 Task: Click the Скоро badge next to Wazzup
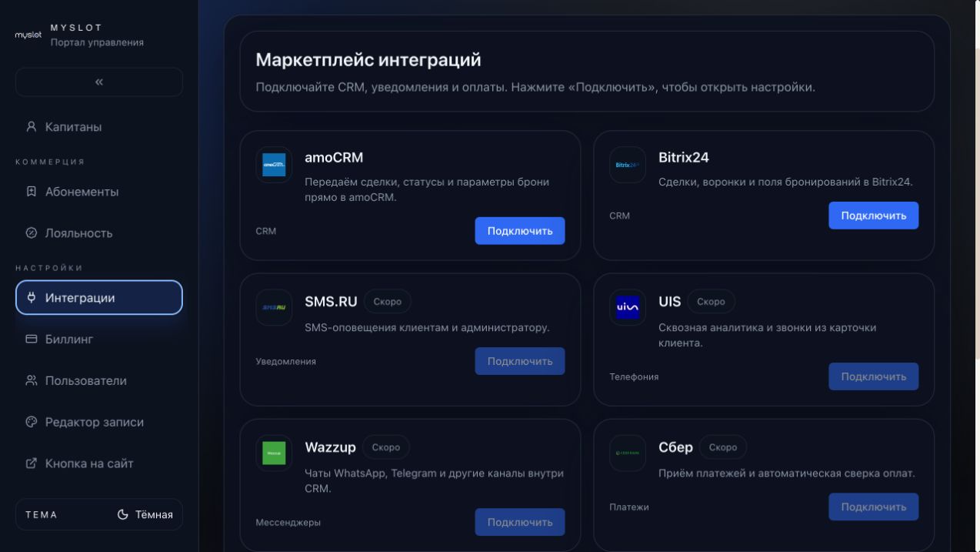coord(386,447)
